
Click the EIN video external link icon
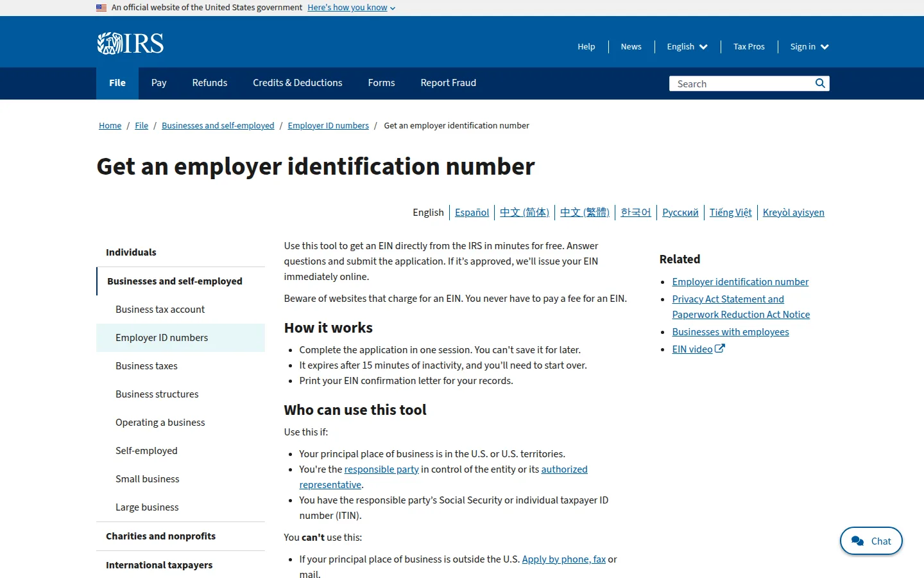(x=720, y=349)
